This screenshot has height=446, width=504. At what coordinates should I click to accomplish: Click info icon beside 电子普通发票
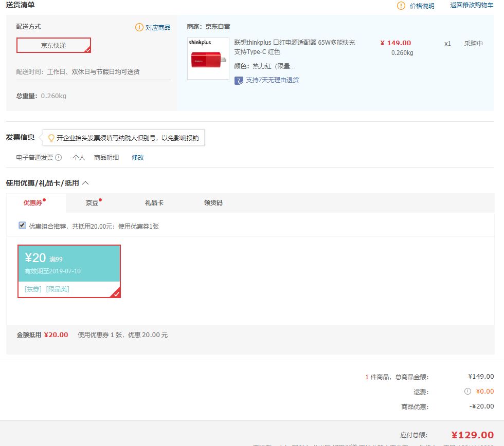tap(58, 158)
